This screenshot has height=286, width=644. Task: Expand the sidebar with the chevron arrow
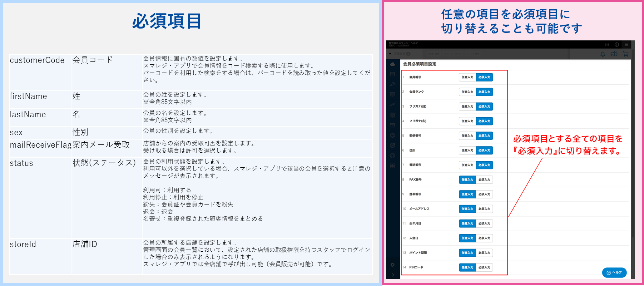(x=392, y=275)
